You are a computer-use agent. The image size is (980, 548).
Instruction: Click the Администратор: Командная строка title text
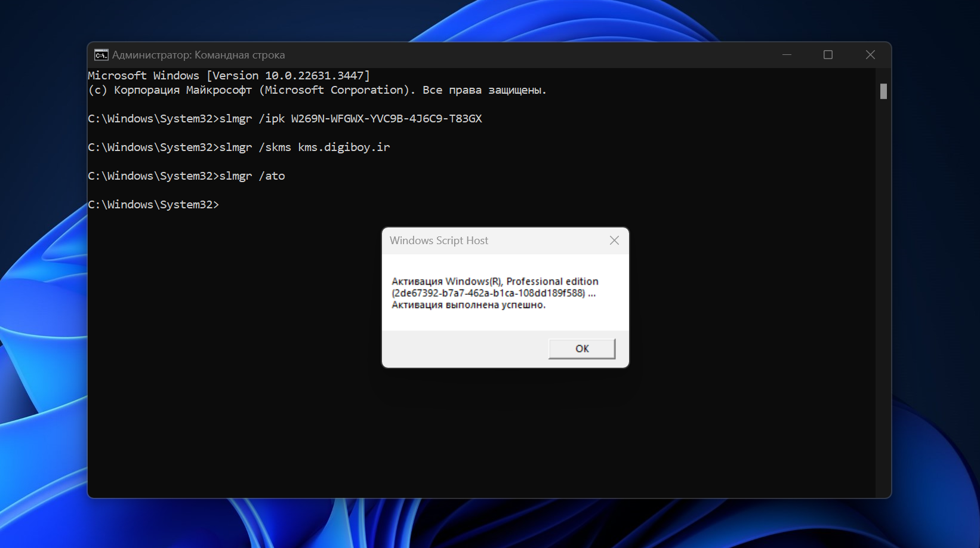pyautogui.click(x=198, y=55)
